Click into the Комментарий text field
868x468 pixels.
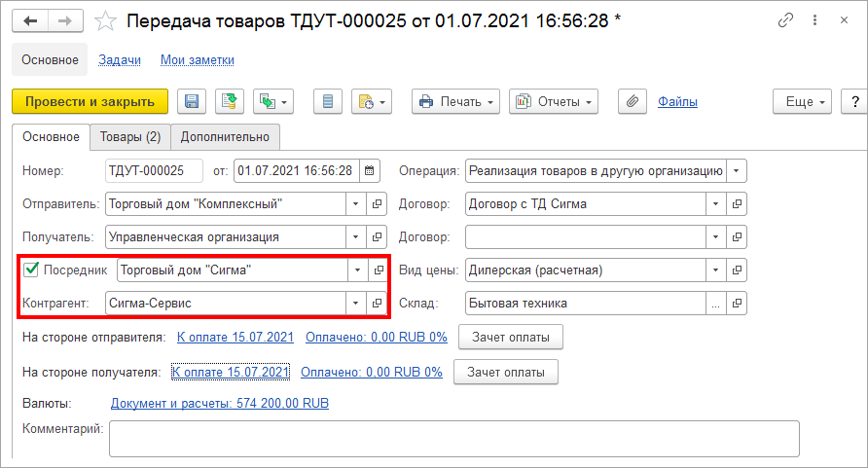453,438
